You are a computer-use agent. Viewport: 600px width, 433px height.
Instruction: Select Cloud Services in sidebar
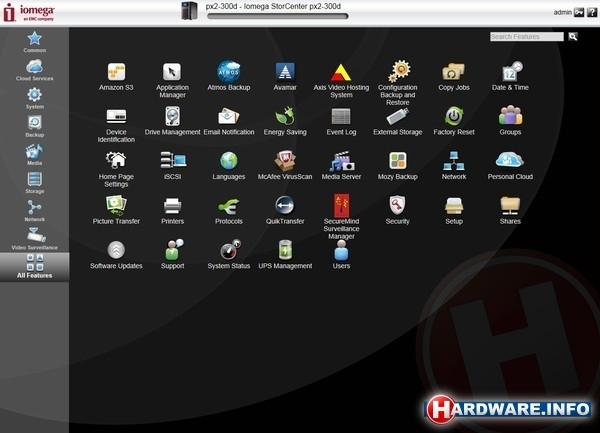(34, 70)
